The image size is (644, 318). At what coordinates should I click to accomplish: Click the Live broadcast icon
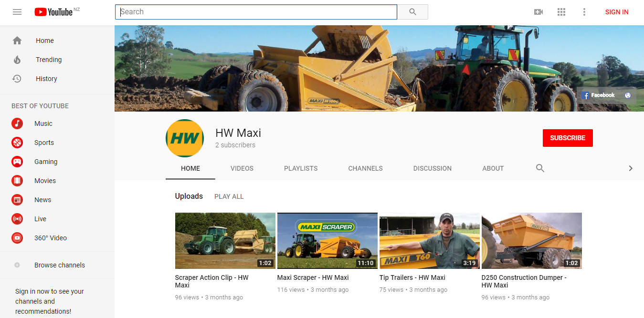[17, 219]
